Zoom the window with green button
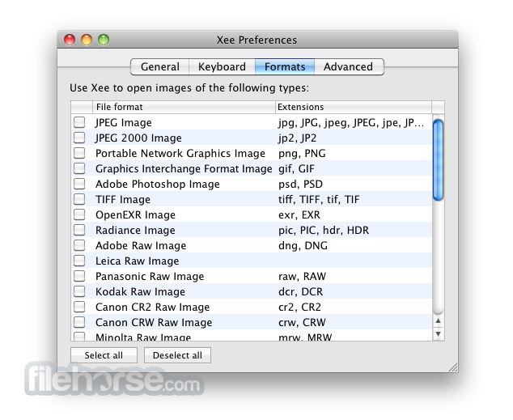The height and width of the screenshot is (420, 513). pos(104,40)
